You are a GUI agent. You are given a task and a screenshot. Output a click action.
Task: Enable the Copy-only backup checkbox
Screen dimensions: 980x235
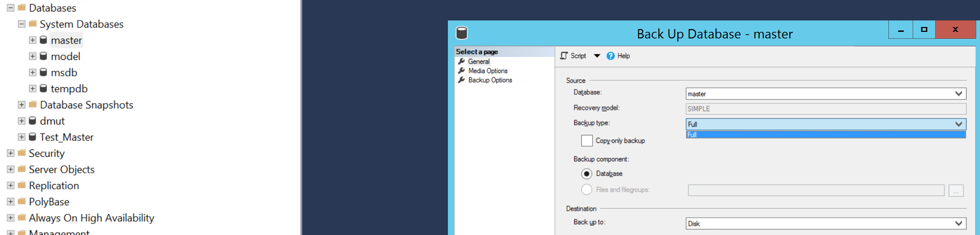(587, 141)
